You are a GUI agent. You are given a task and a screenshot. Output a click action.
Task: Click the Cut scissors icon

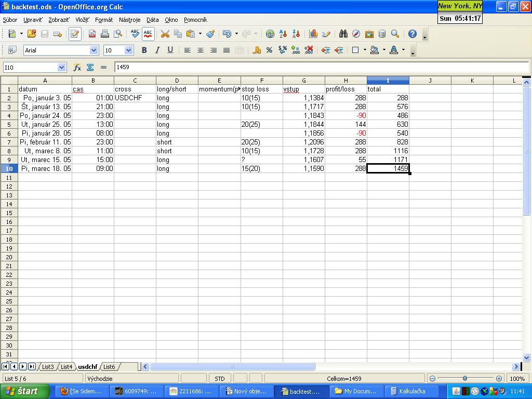[165, 34]
